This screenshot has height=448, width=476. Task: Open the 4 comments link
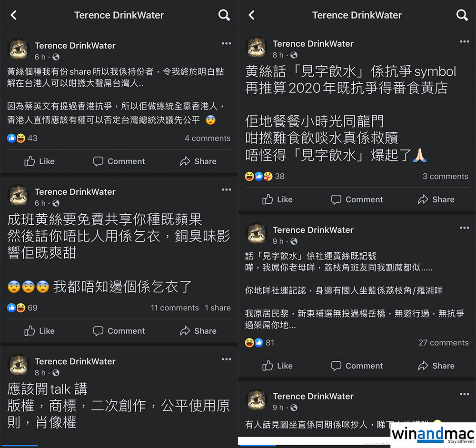[208, 138]
